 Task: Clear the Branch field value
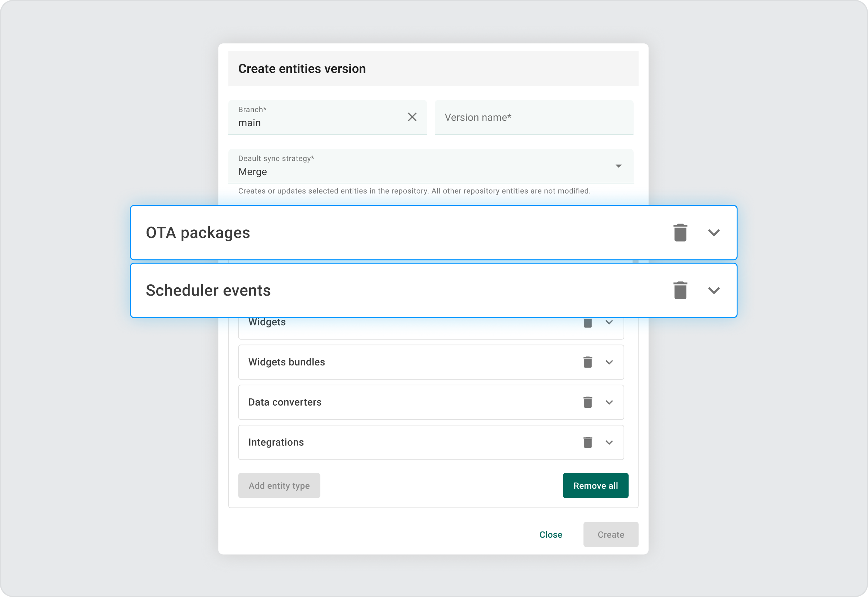coord(412,117)
